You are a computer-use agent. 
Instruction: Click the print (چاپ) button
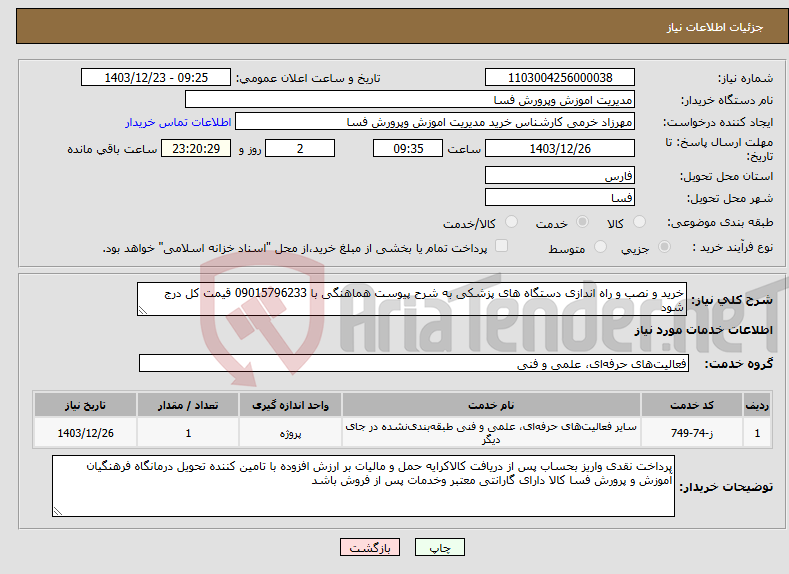[x=440, y=547]
